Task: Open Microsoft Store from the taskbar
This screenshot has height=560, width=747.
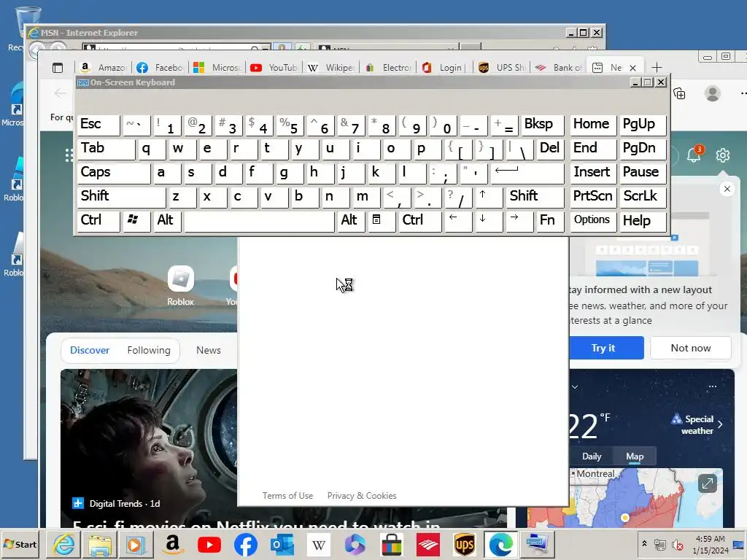Action: pyautogui.click(x=391, y=544)
